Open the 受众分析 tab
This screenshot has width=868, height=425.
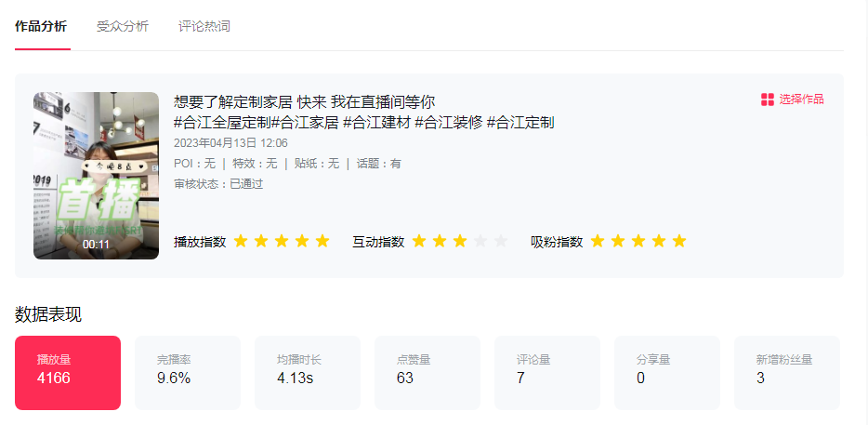point(123,26)
